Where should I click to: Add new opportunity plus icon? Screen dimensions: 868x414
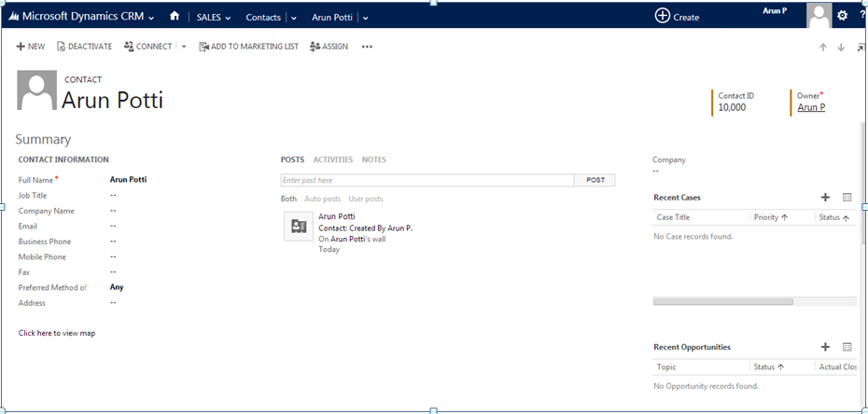(x=825, y=347)
